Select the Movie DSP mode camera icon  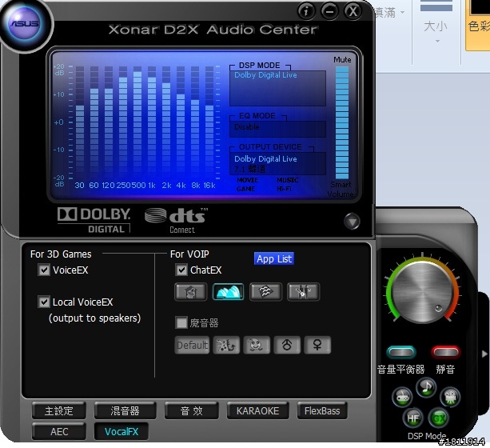[450, 397]
